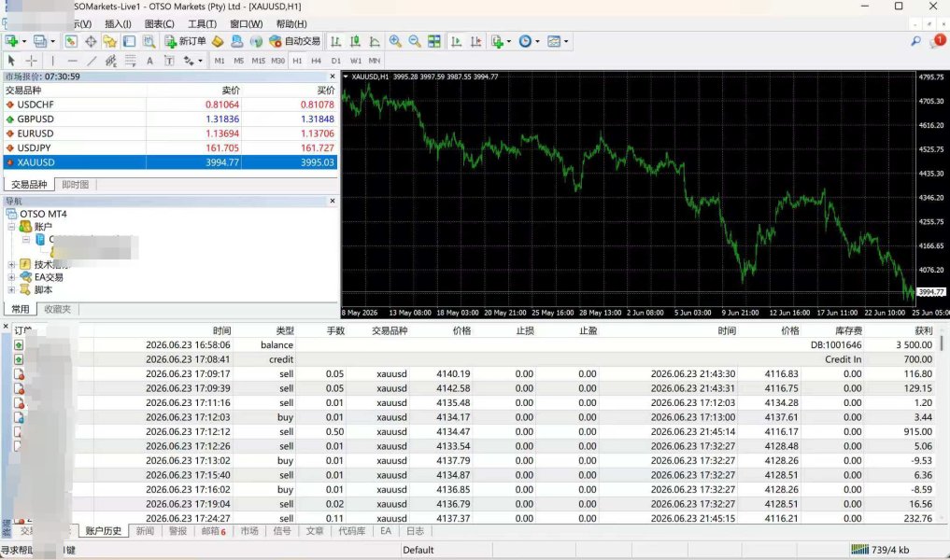Toggle chart shift icon
The width and height of the screenshot is (950, 560).
(x=475, y=41)
